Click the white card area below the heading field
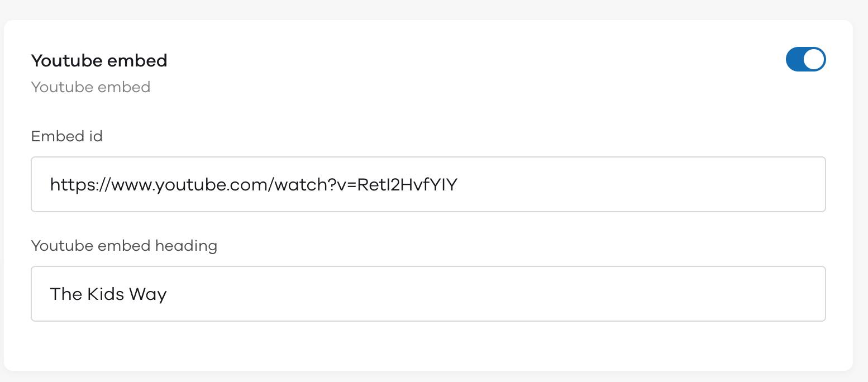868x382 pixels. tap(428, 345)
